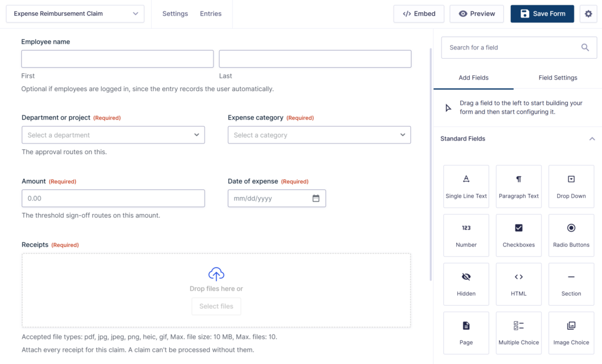The image size is (602, 364).
Task: Open form settings gear icon
Action: [588, 14]
